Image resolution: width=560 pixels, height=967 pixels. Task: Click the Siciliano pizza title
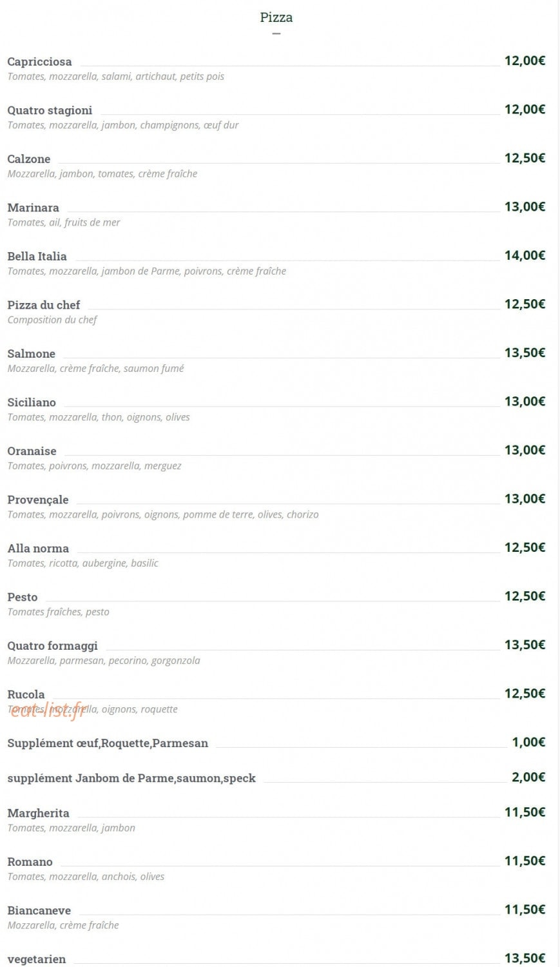(x=32, y=402)
